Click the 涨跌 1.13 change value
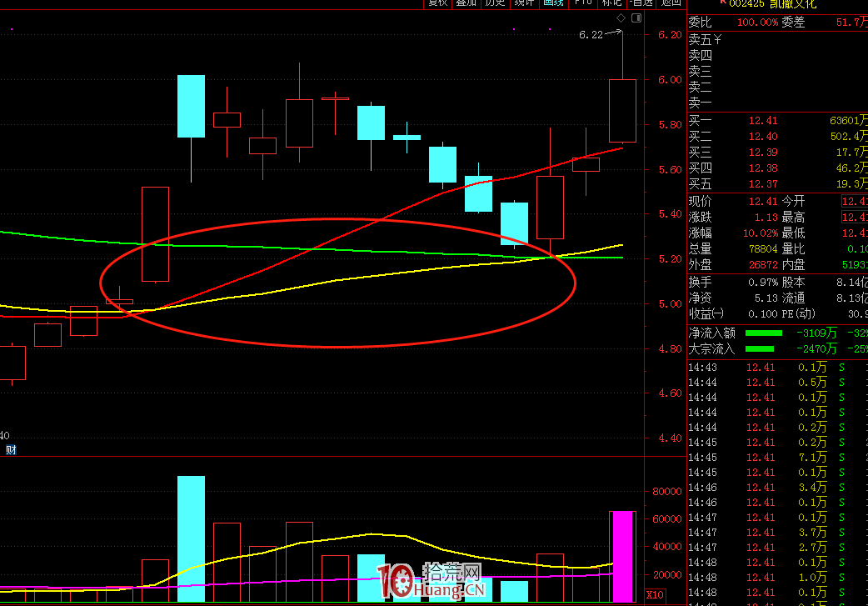The height and width of the screenshot is (606, 868). (x=766, y=217)
